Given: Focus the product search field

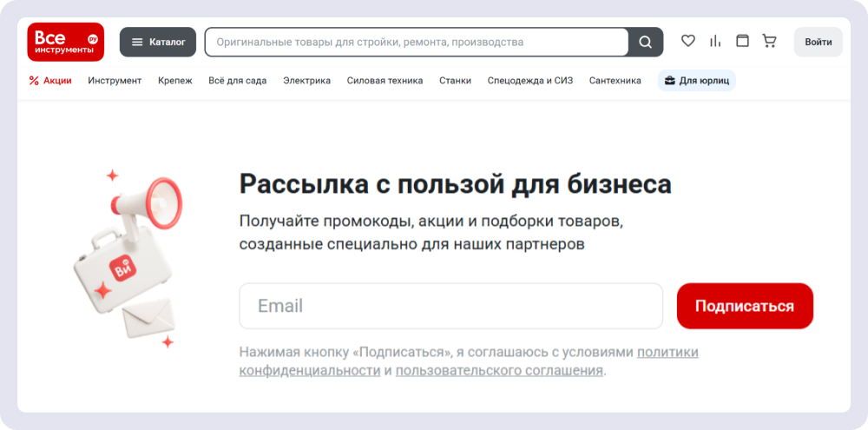Looking at the screenshot, I should [417, 42].
